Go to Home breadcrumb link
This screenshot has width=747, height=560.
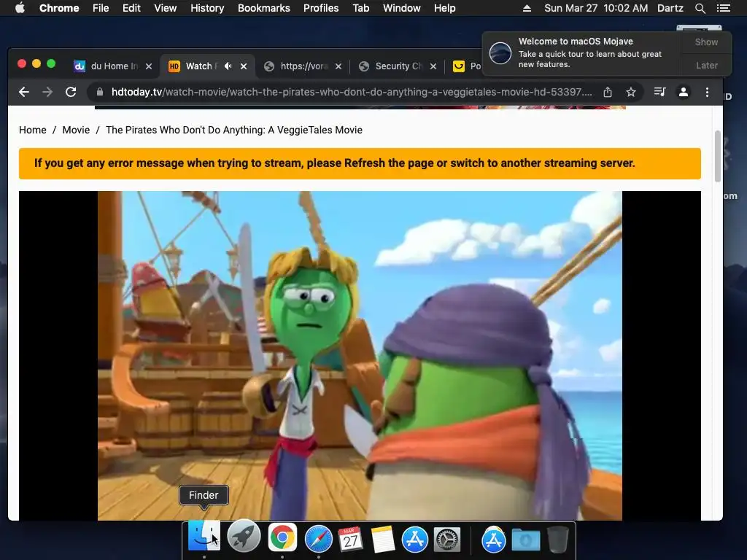[x=32, y=130]
